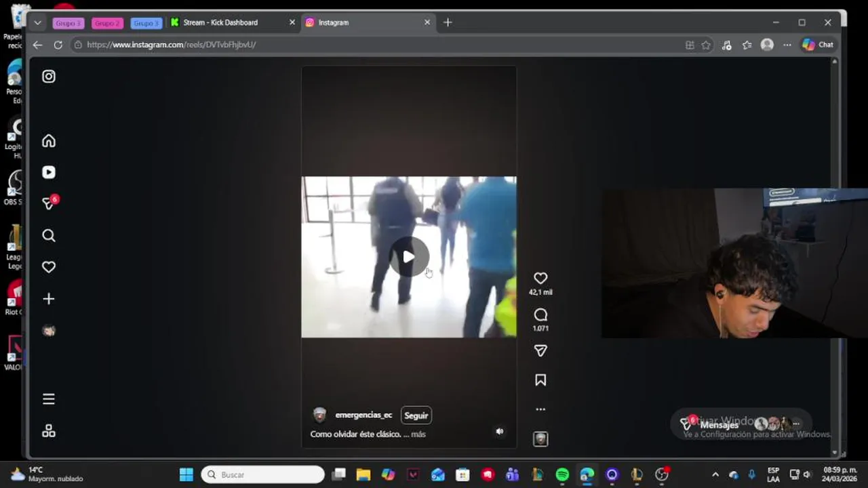Image resolution: width=868 pixels, height=488 pixels.
Task: Play the paused reel video
Action: (409, 257)
